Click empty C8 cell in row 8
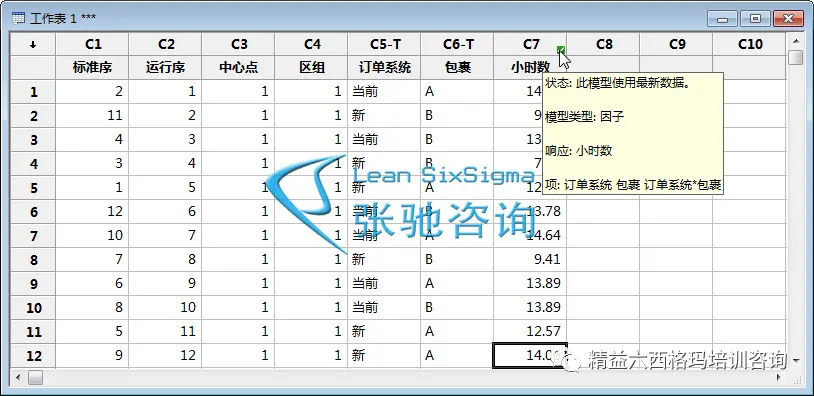 tap(604, 260)
